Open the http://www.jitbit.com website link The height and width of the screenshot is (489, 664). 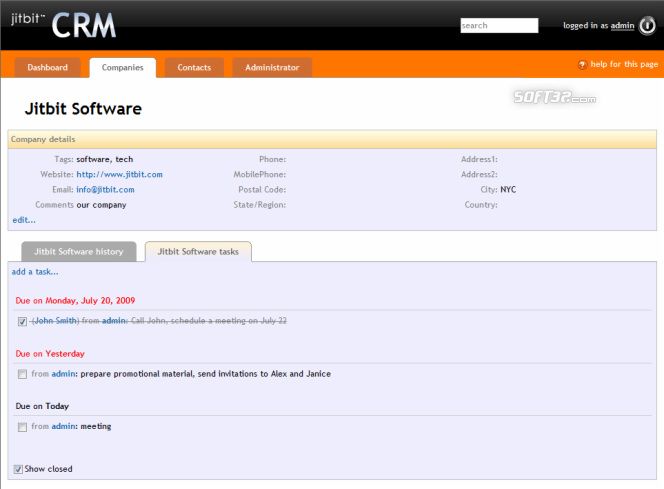(119, 174)
